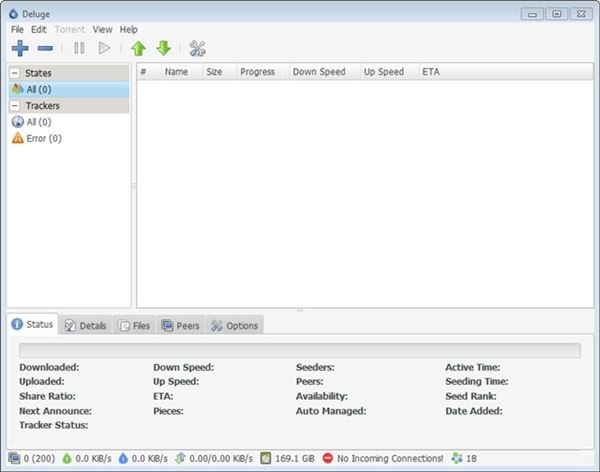
Task: Click the Add Torrent plus icon
Action: coord(19,48)
